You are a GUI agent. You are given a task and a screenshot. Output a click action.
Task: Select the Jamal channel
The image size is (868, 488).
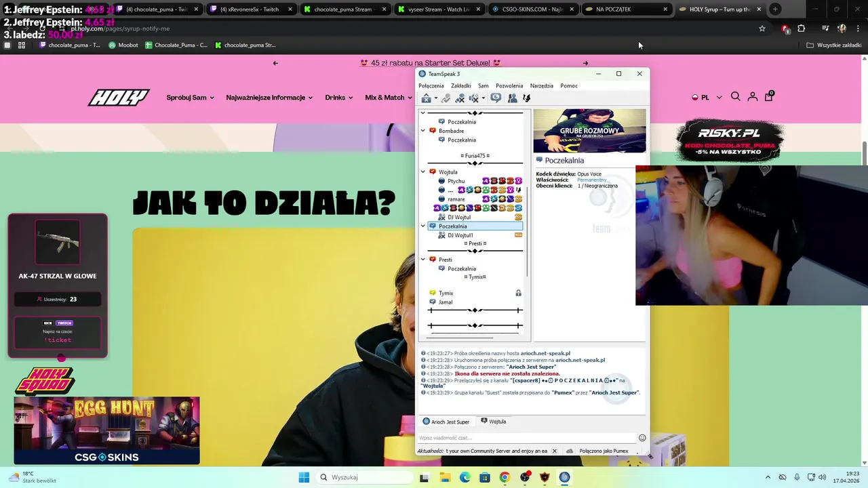pos(445,302)
